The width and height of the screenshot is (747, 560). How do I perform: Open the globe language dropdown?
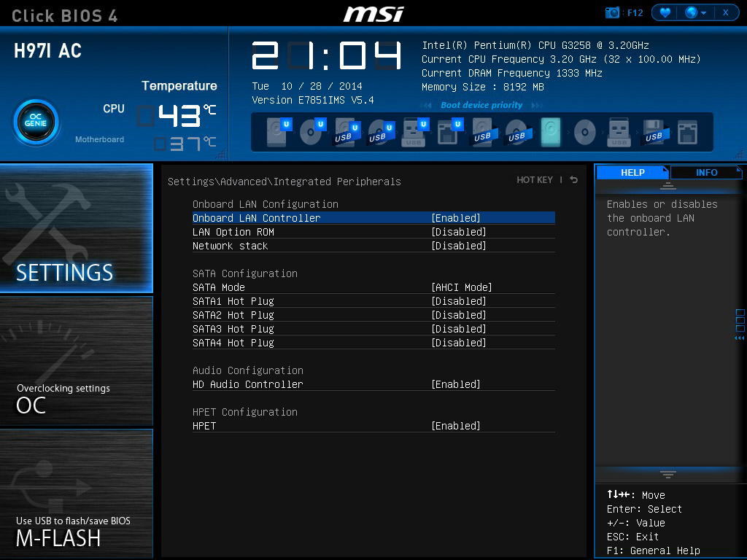coord(695,12)
